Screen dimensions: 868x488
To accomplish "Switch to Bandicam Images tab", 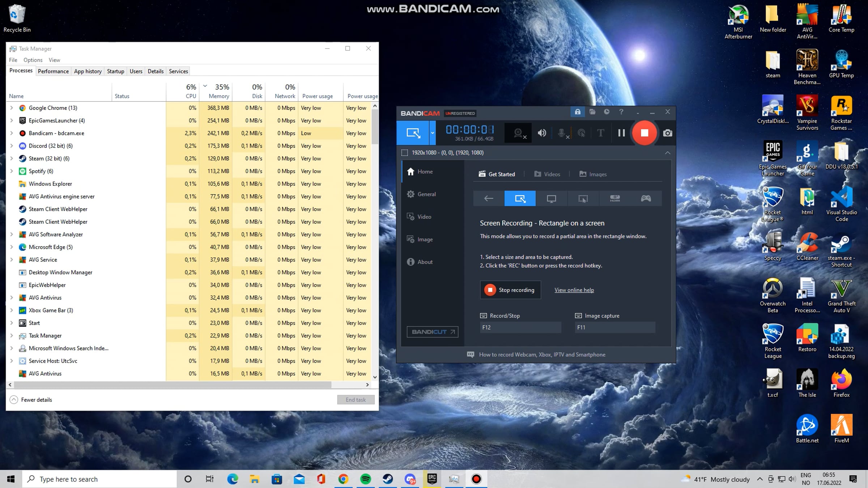I will point(593,174).
